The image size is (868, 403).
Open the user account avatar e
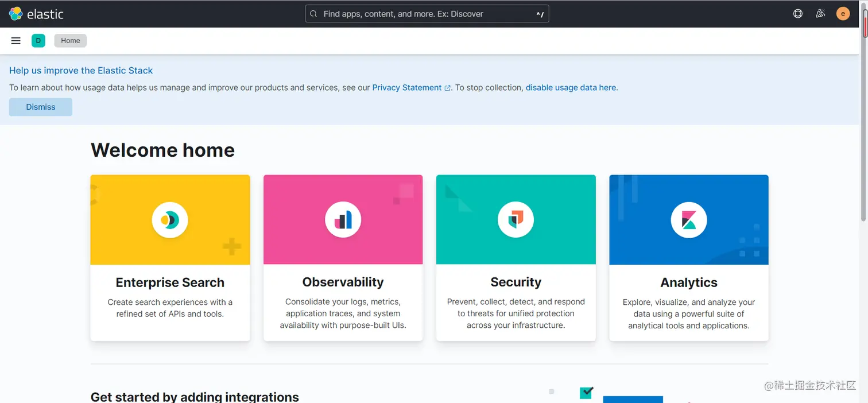click(843, 14)
